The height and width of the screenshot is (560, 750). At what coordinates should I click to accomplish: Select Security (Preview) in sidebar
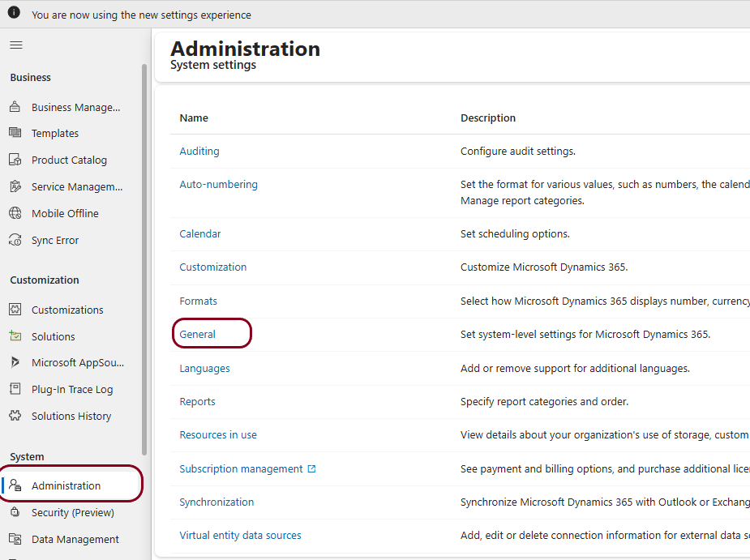coord(73,512)
